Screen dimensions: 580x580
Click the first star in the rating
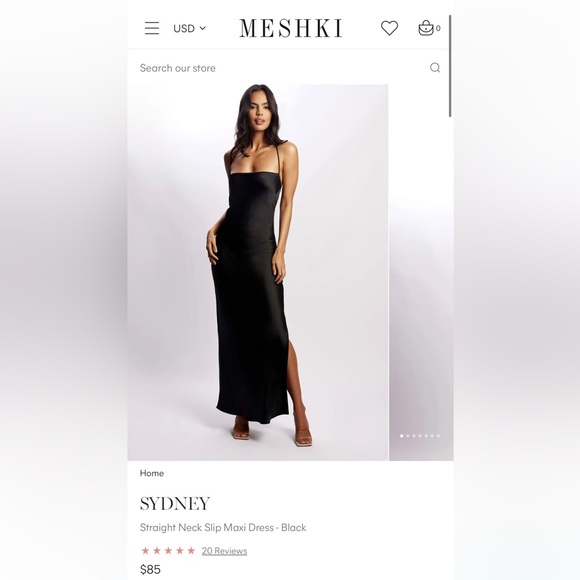click(x=145, y=551)
